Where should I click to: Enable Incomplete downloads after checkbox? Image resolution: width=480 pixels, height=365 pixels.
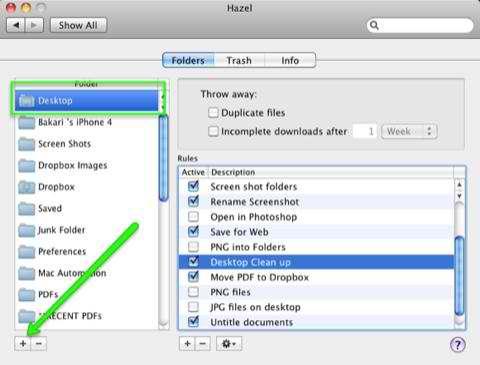213,131
